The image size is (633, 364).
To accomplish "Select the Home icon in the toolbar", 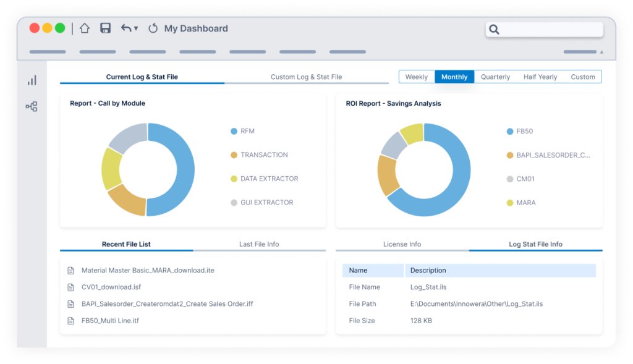I will (85, 28).
